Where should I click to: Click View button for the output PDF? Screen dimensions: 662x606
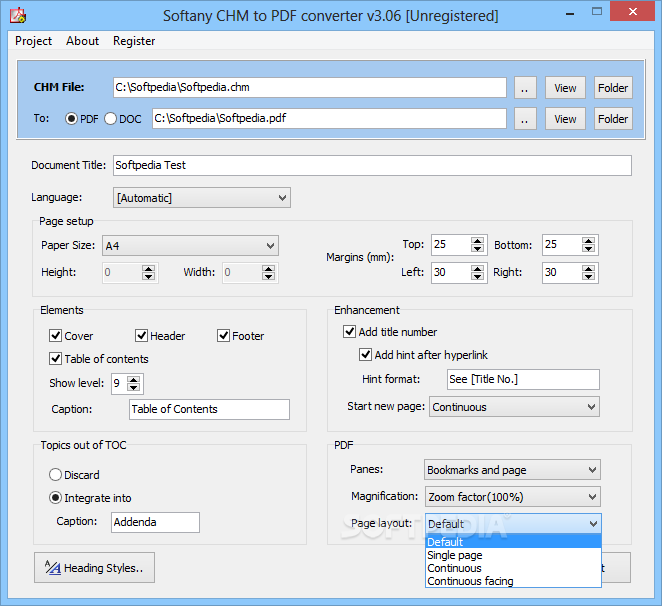pyautogui.click(x=565, y=119)
